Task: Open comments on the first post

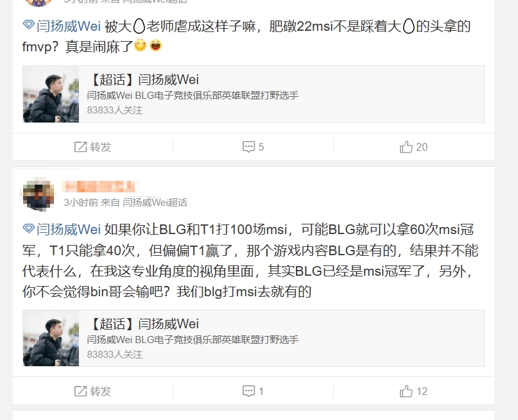Action: [253, 147]
